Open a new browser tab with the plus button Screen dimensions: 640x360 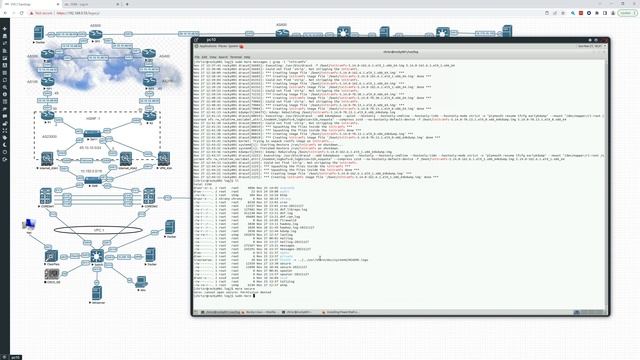127,4
